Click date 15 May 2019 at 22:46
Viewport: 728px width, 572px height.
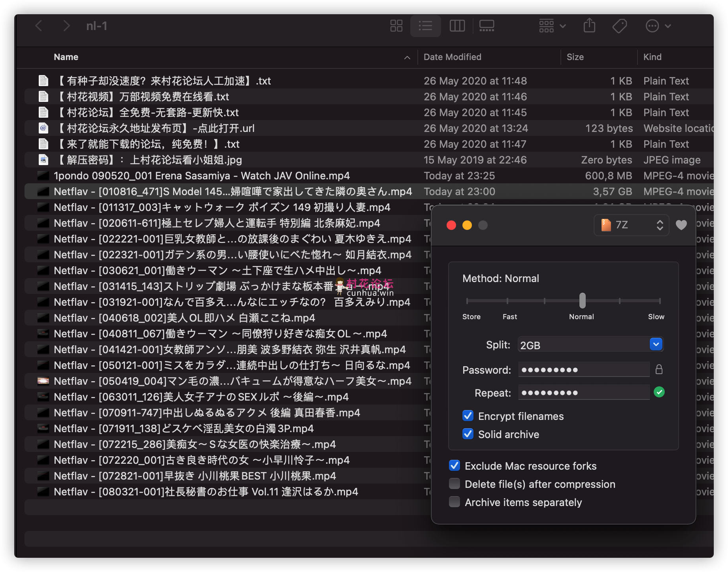(x=475, y=160)
